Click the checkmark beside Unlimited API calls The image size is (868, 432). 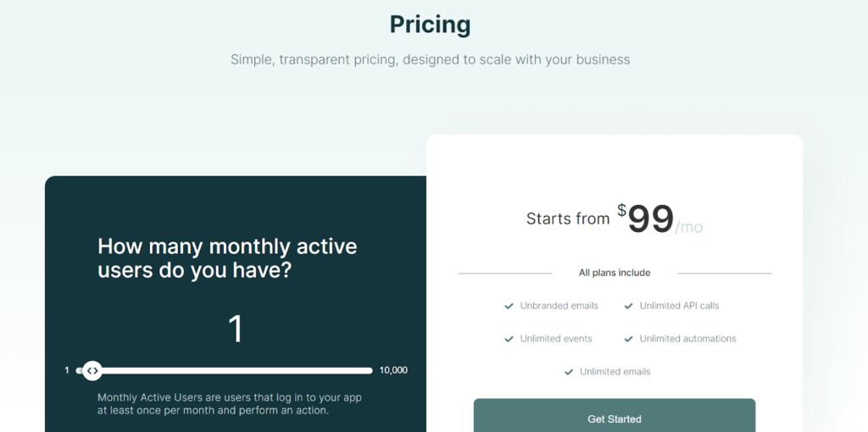click(x=629, y=306)
